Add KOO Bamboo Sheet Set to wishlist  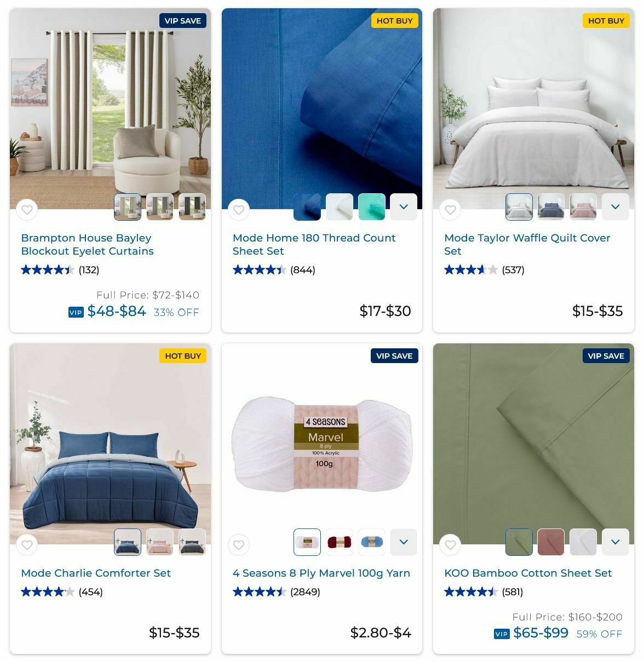[450, 545]
